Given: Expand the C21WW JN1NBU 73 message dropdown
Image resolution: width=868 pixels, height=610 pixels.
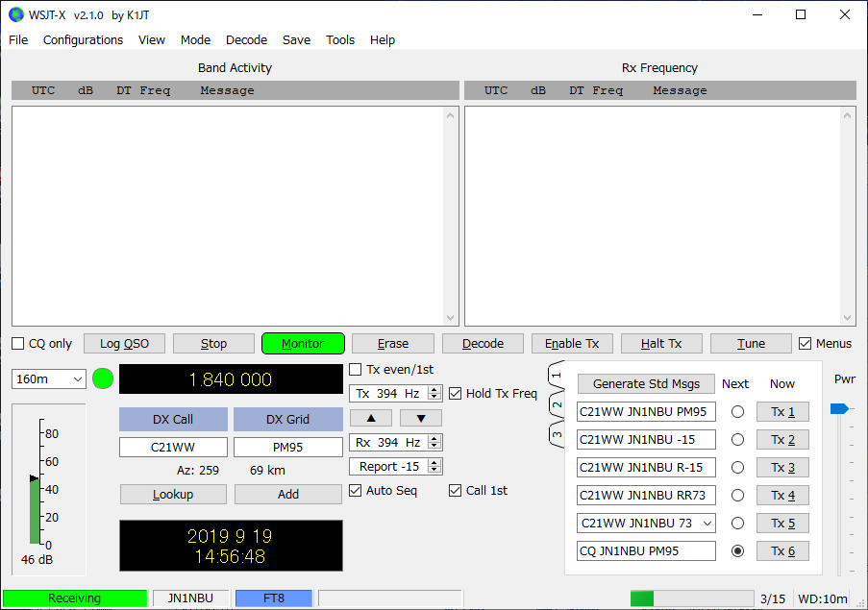Looking at the screenshot, I should click(707, 524).
